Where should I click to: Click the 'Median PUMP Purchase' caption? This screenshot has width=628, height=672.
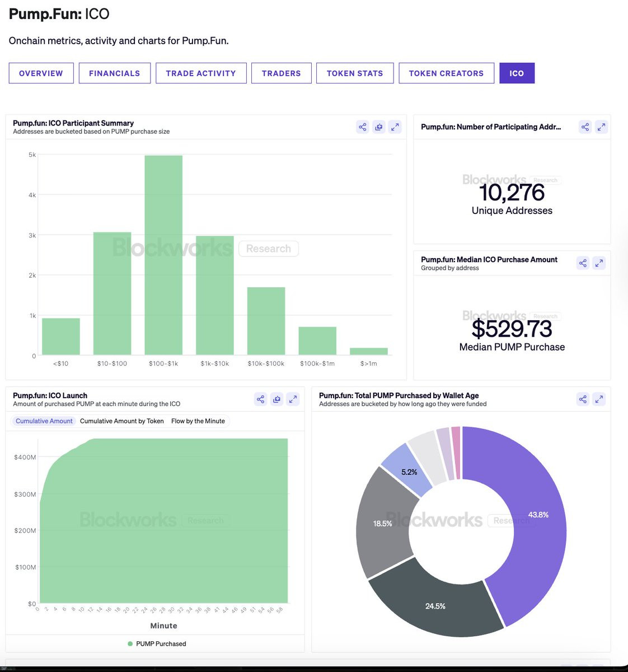click(x=512, y=347)
